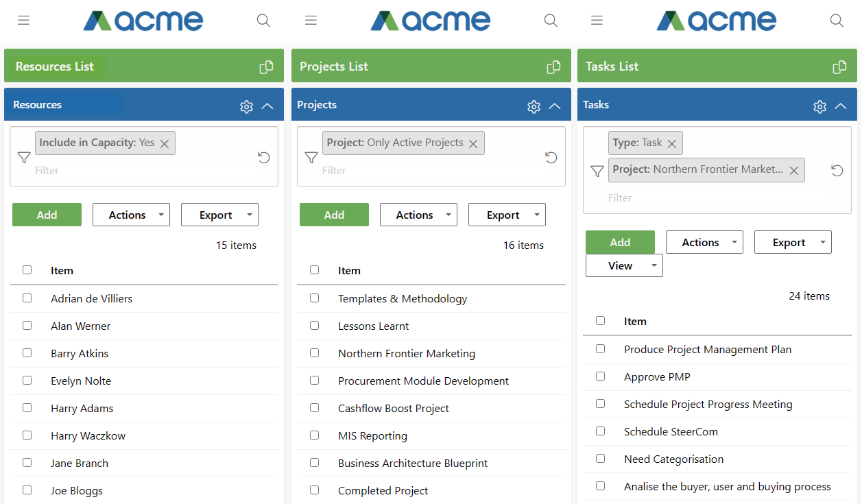The height and width of the screenshot is (504, 862).
Task: Open Need Categorisation task
Action: [x=673, y=459]
